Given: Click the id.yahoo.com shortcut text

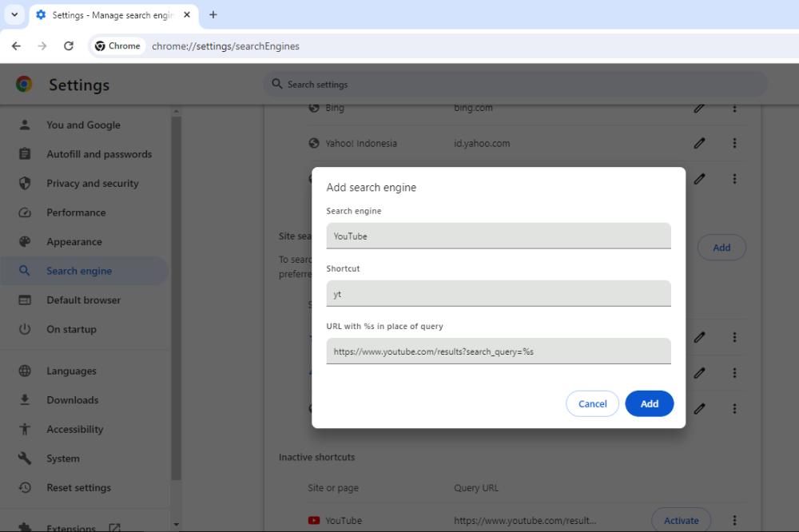Looking at the screenshot, I should point(482,143).
